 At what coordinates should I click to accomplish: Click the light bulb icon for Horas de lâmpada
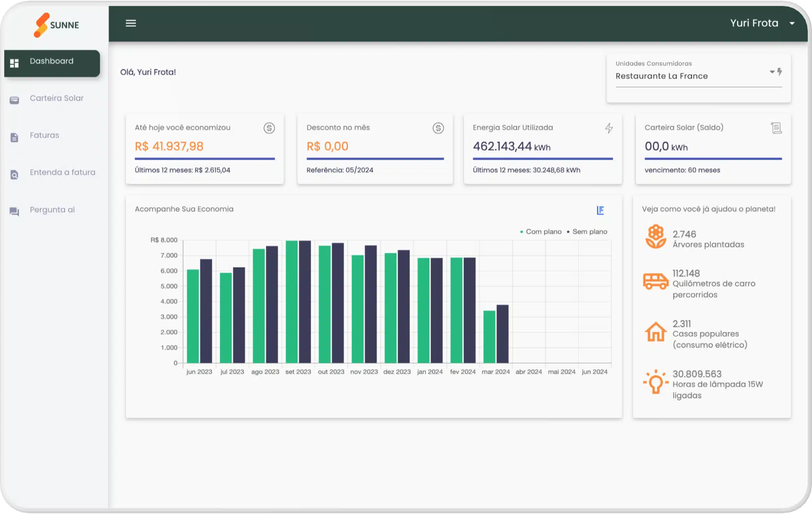point(656,382)
